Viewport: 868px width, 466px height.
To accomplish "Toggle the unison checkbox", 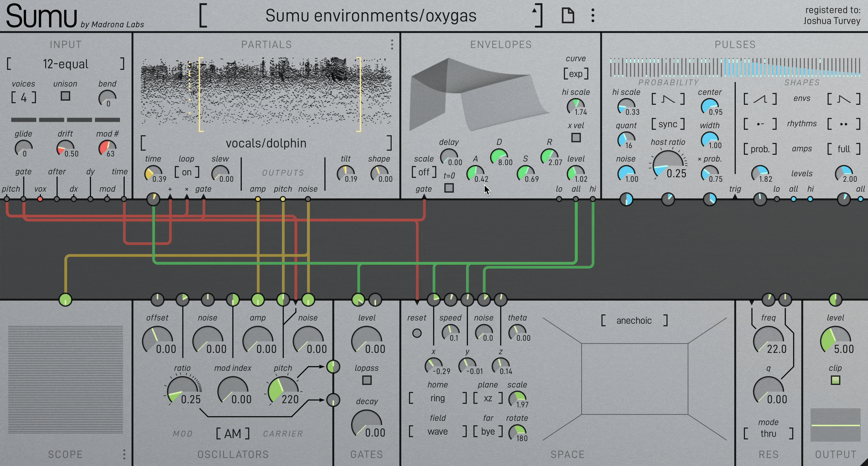I will pos(65,96).
